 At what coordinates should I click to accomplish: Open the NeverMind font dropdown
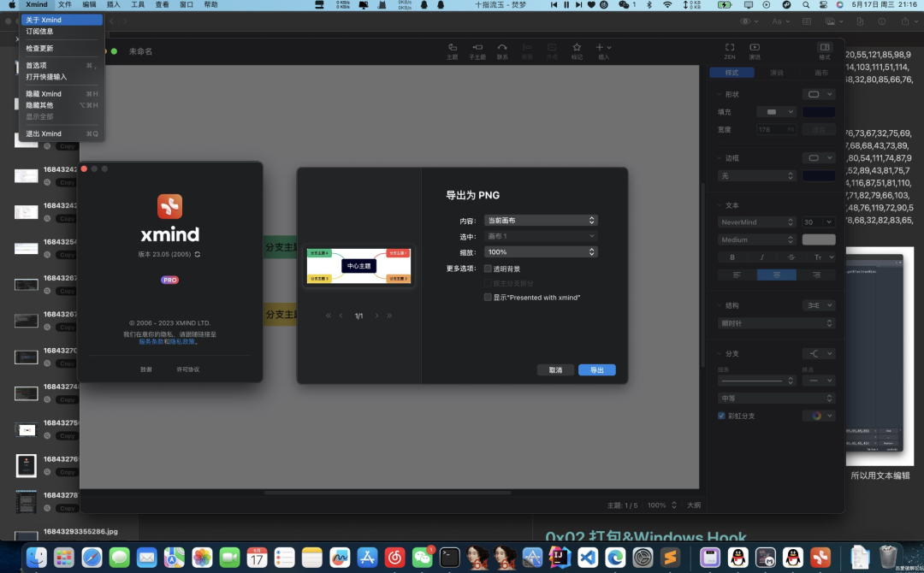coord(757,222)
